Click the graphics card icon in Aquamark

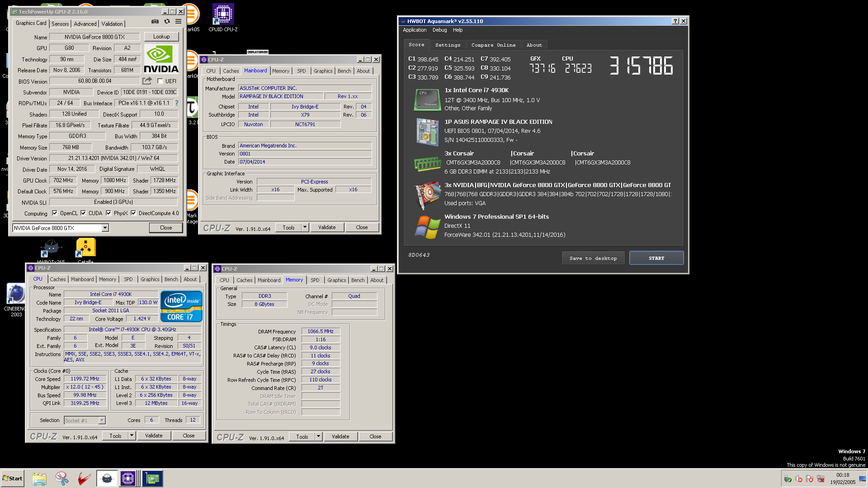(x=428, y=196)
